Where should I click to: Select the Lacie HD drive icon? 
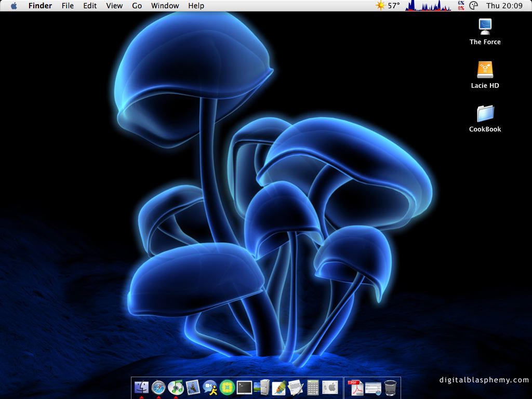point(485,70)
